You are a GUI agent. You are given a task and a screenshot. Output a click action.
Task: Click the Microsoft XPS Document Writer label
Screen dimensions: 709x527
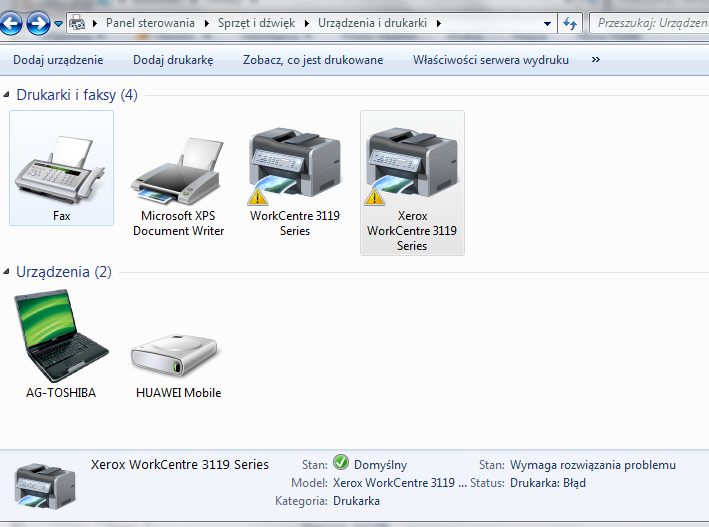click(x=178, y=223)
